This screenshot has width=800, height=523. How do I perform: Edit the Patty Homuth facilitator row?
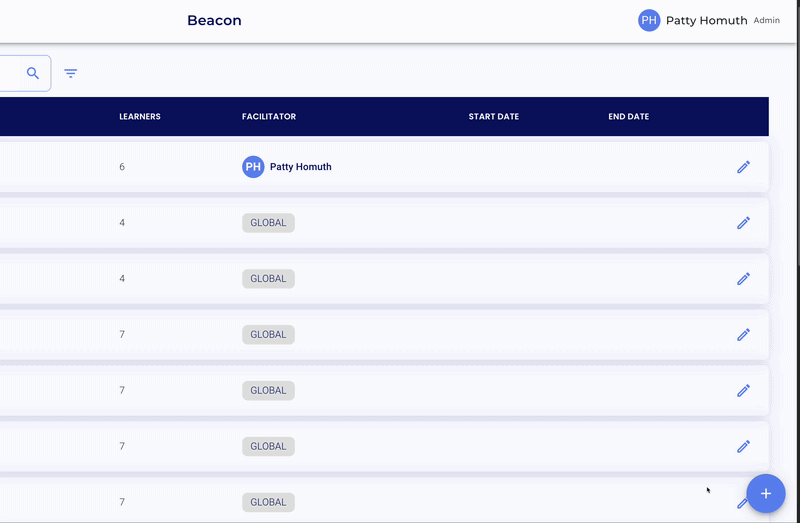743,167
